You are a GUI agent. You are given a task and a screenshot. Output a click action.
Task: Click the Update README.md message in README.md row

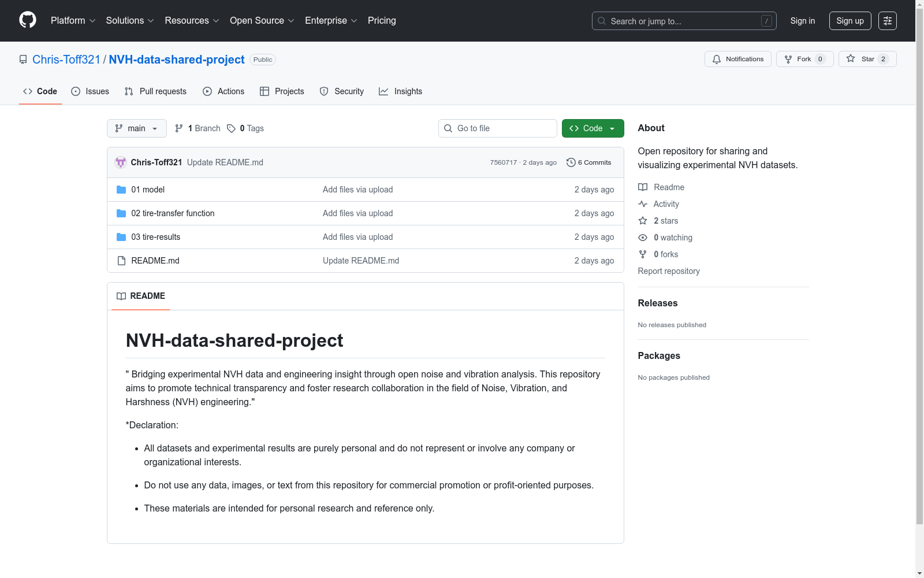pyautogui.click(x=361, y=261)
